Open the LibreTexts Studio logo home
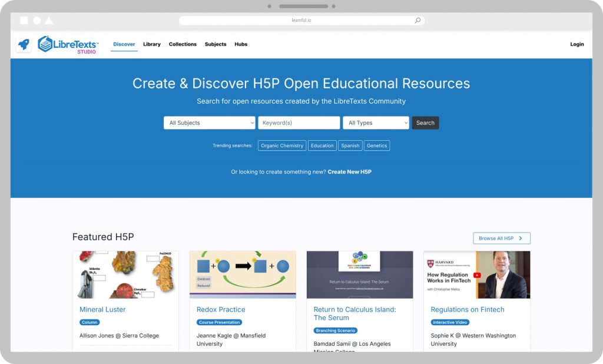This screenshot has width=603, height=364. coord(68,45)
